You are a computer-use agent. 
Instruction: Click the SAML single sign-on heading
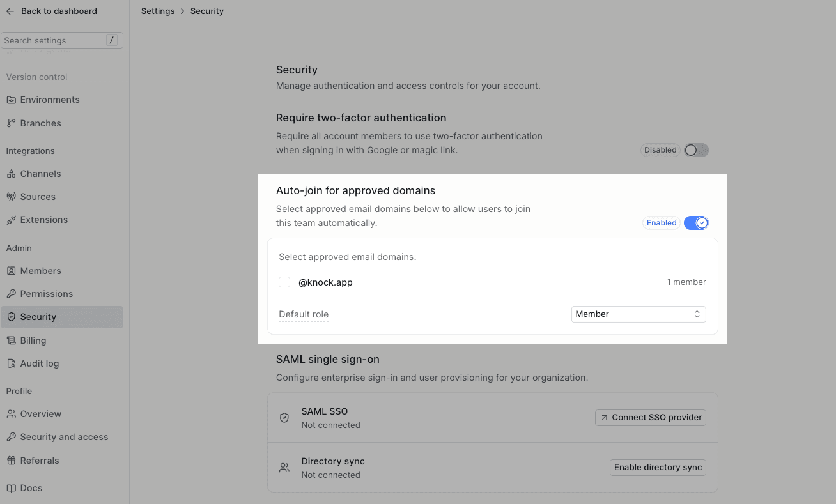click(x=328, y=359)
